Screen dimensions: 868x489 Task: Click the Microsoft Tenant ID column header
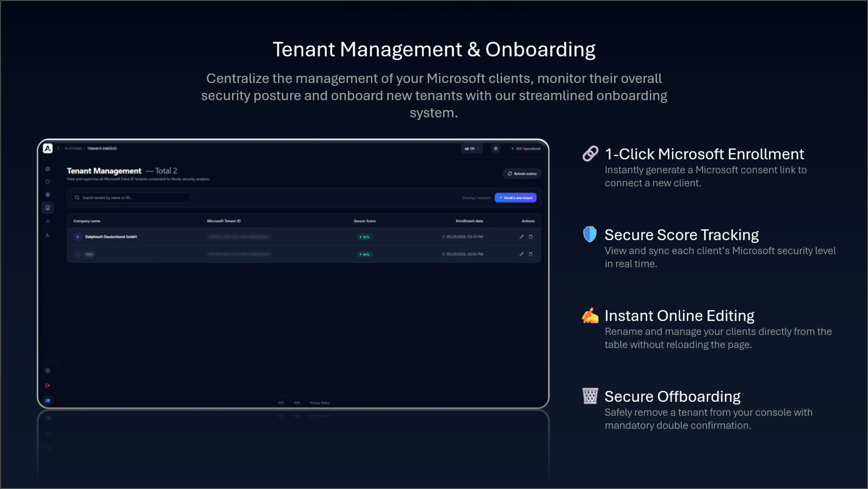click(224, 221)
